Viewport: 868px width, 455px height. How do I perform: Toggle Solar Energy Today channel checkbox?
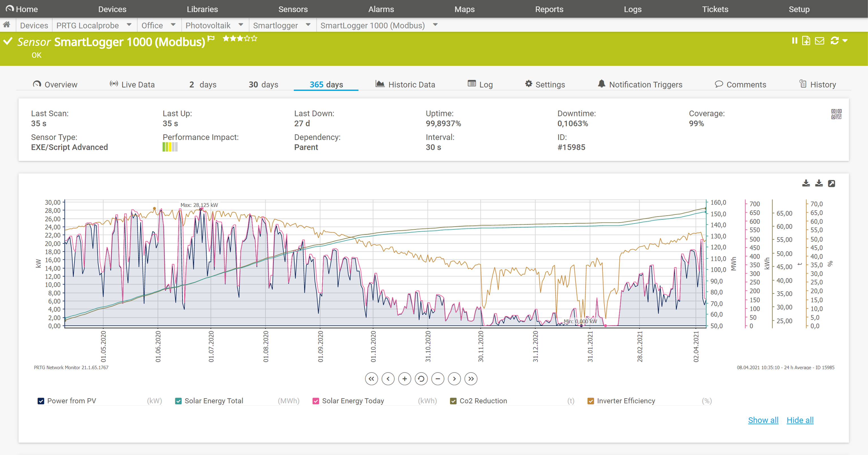[x=316, y=401]
